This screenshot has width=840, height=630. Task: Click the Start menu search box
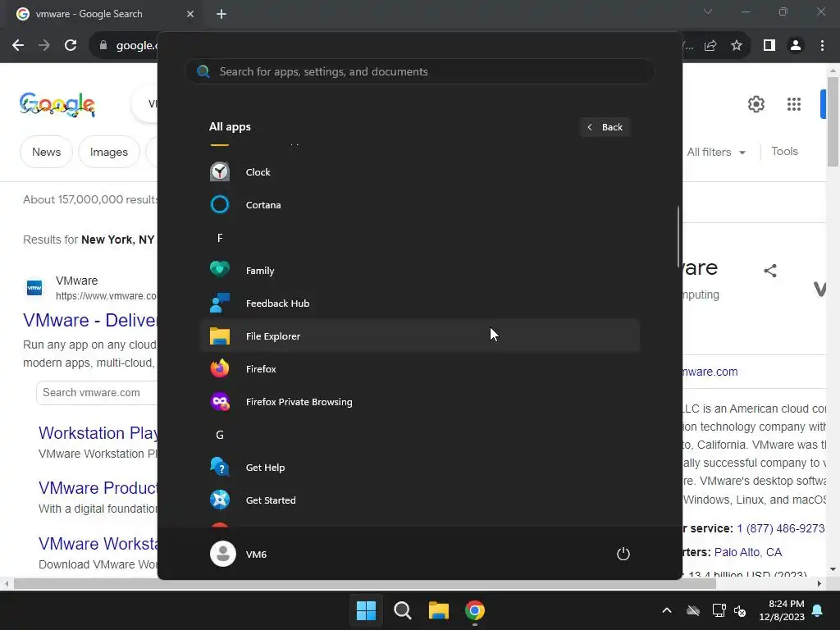[x=419, y=71]
